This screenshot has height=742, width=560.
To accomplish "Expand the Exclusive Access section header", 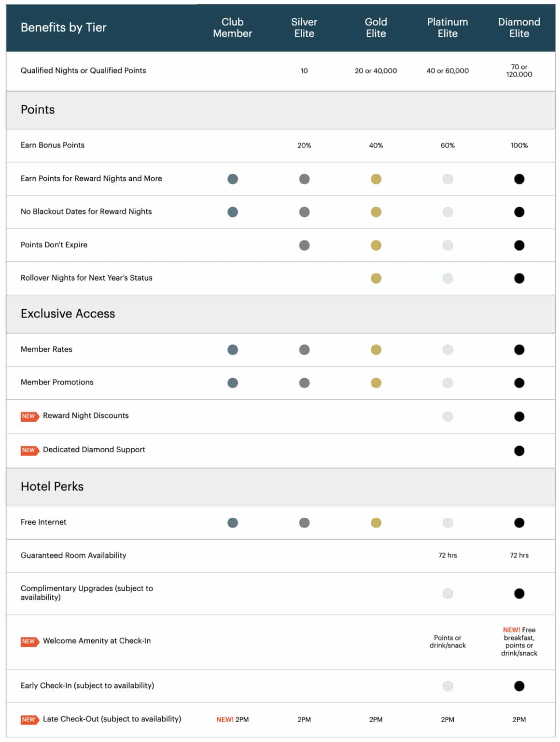I will coord(68,314).
